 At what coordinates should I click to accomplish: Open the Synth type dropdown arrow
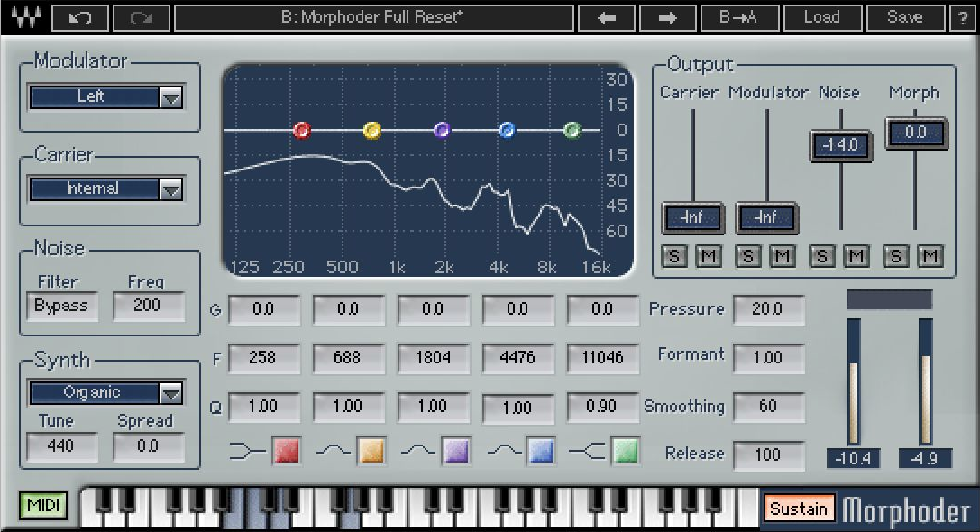click(170, 393)
